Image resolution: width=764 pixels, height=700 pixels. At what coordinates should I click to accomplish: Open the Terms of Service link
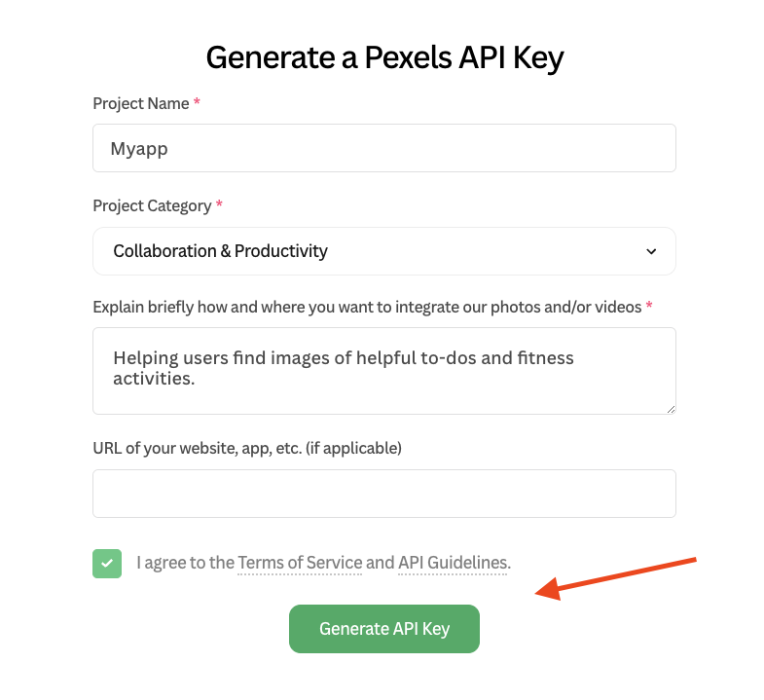[300, 563]
